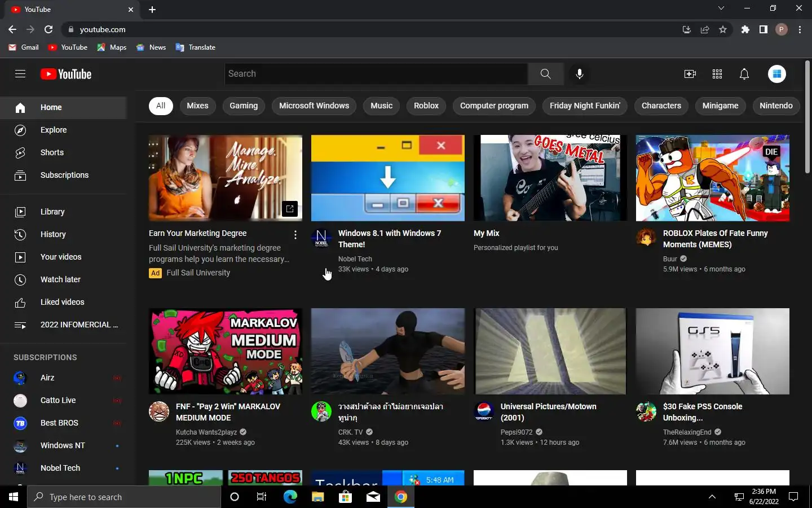Open the notifications bell
Screen dimensions: 812x508
click(x=744, y=74)
